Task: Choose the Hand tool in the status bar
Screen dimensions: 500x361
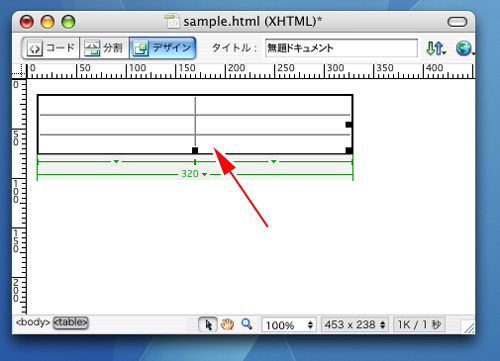Action: [227, 324]
